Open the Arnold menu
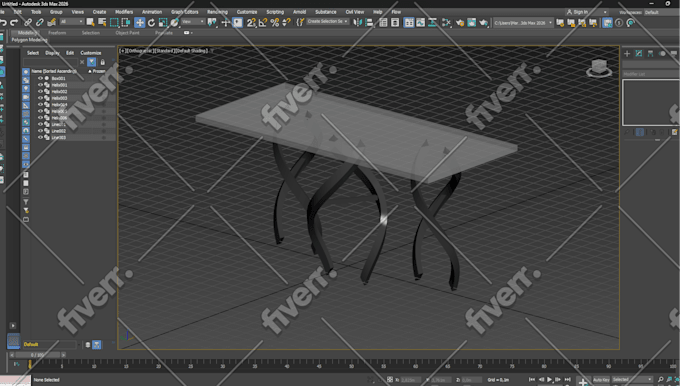The height and width of the screenshot is (386, 680). click(299, 12)
